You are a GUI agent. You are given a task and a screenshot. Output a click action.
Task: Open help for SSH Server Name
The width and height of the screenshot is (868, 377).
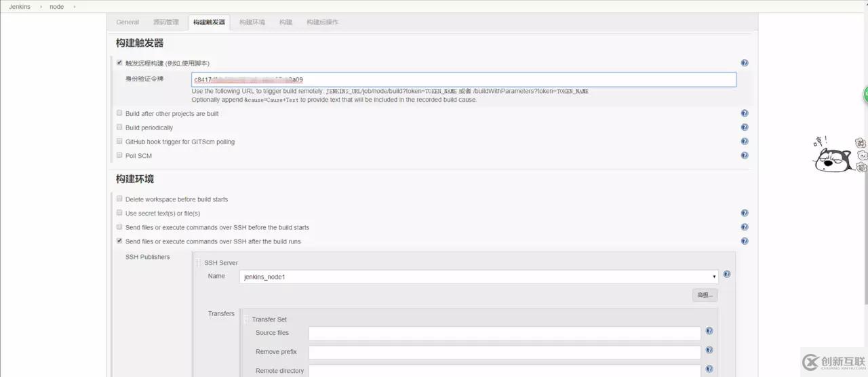click(x=727, y=275)
